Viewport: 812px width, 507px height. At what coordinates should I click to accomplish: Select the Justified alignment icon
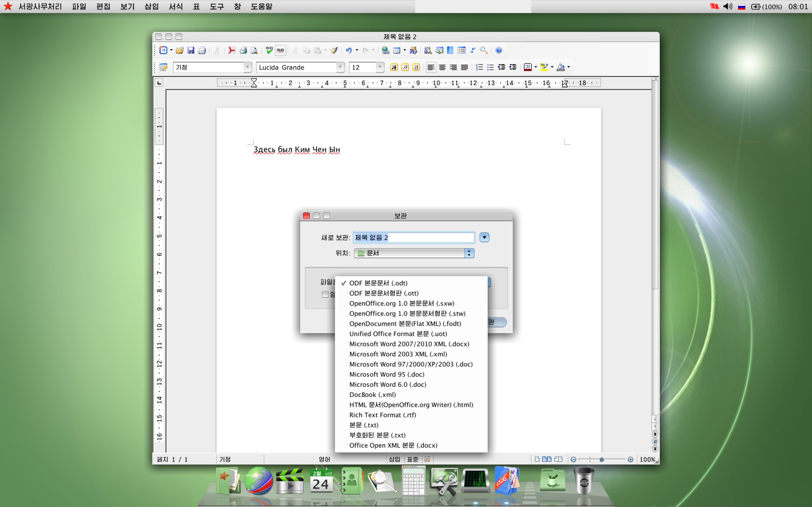click(464, 67)
